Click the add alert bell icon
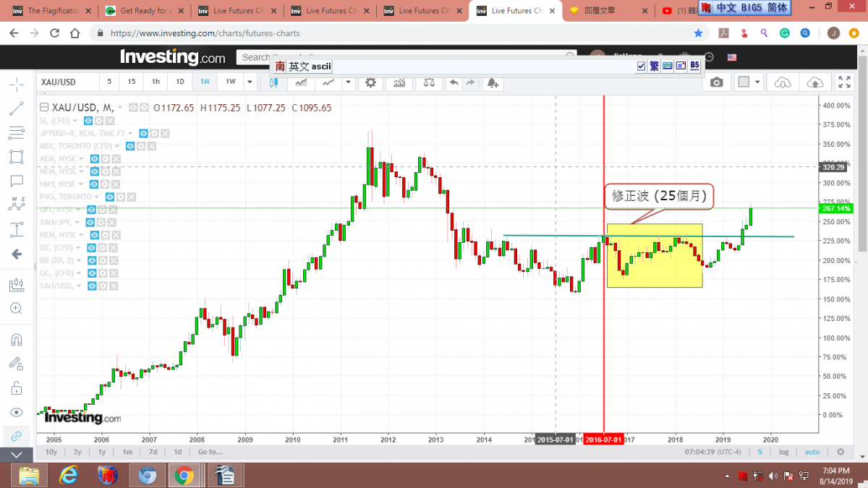Viewport: 868px width, 488px height. pyautogui.click(x=493, y=82)
